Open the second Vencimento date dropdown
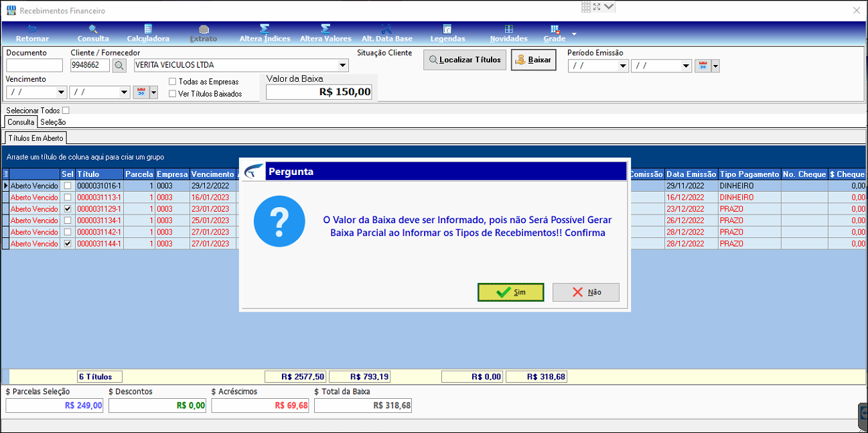 coord(124,92)
